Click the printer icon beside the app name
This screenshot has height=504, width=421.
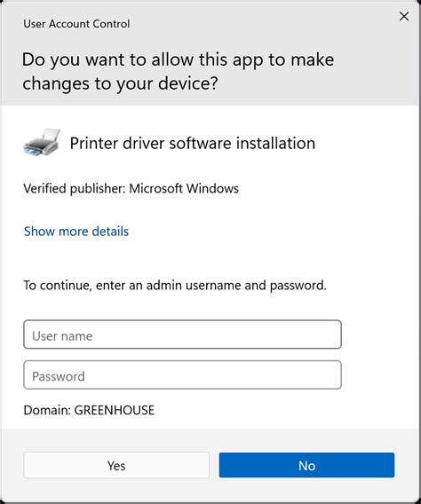point(42,142)
